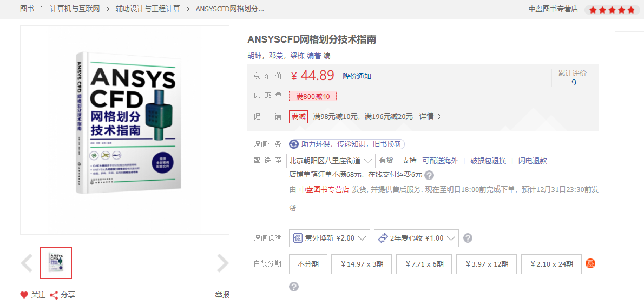
Task: Click the large book cover image
Action: tap(125, 130)
